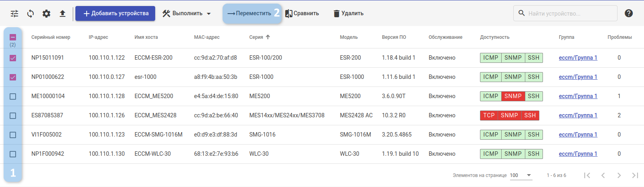644x187 pixels.
Task: Click the refresh devices icon
Action: [30, 14]
